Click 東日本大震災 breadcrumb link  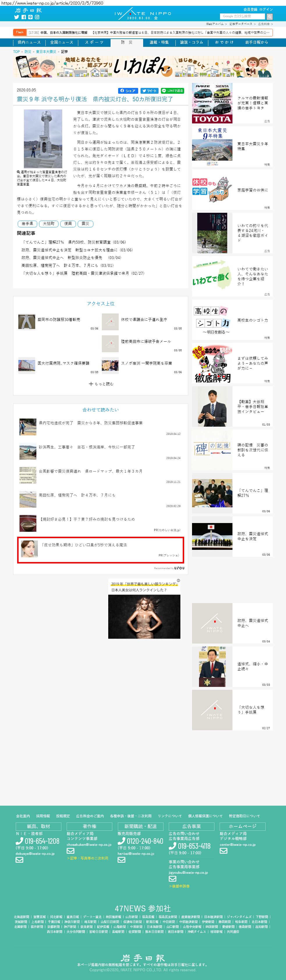46,52
